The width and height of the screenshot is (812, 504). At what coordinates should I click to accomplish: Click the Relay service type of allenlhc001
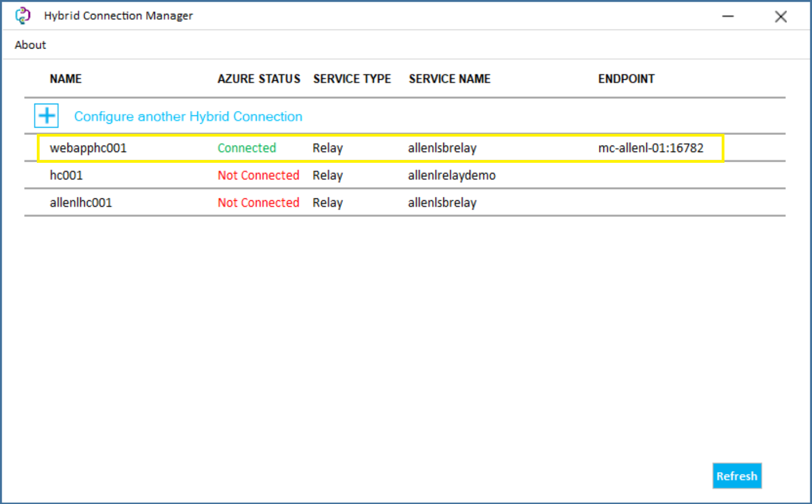[x=327, y=202]
